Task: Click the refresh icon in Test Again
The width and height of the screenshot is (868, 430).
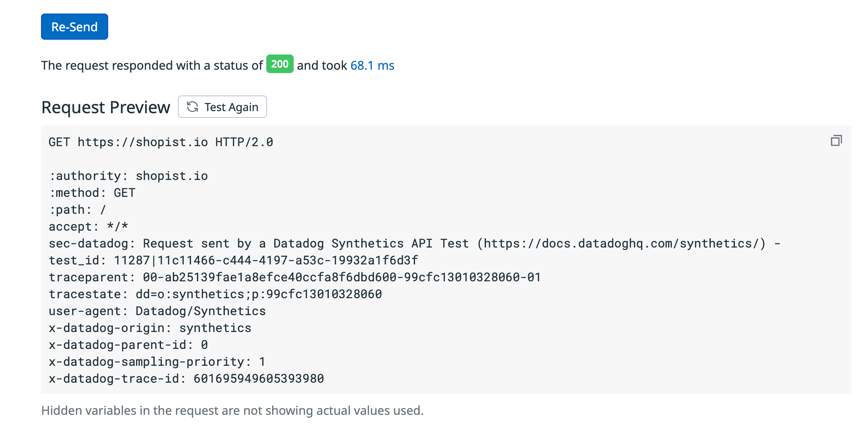Action: coord(193,107)
